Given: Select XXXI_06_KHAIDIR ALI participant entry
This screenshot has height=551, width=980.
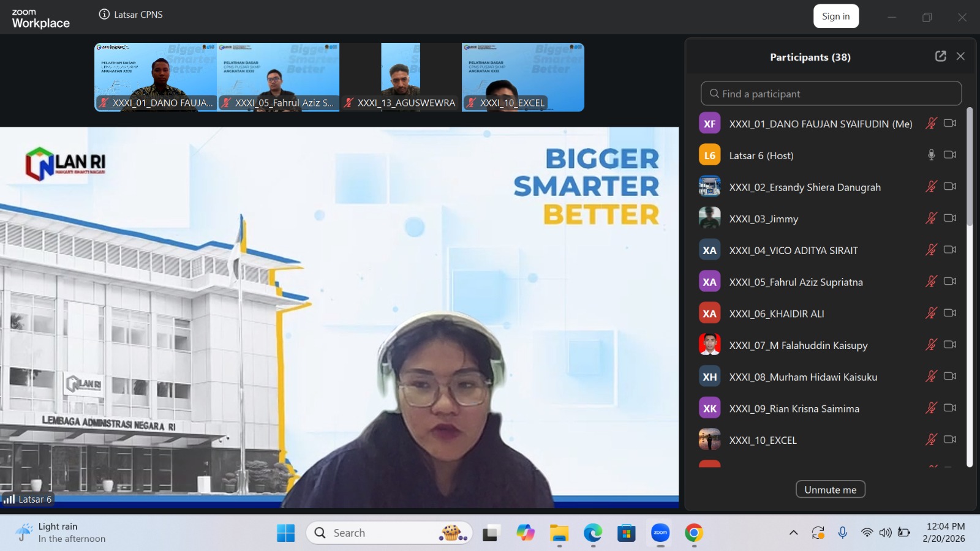Looking at the screenshot, I should 776,313.
